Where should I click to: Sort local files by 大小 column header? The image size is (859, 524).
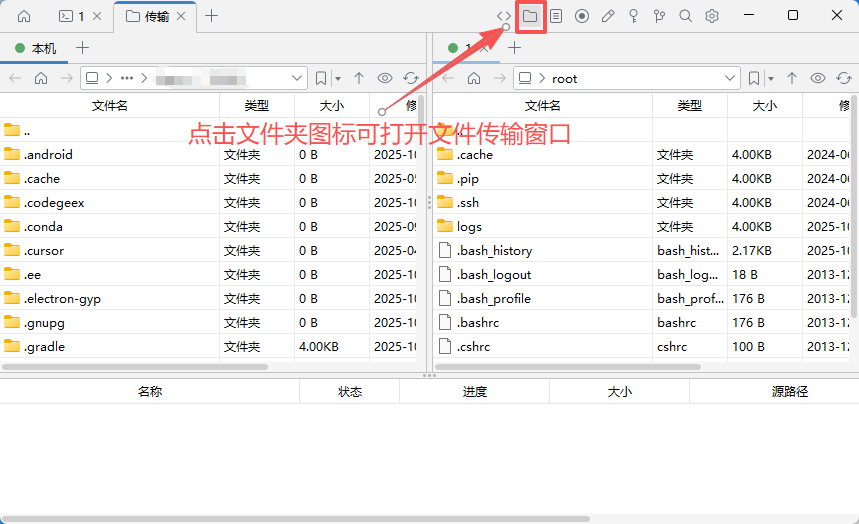[x=331, y=106]
